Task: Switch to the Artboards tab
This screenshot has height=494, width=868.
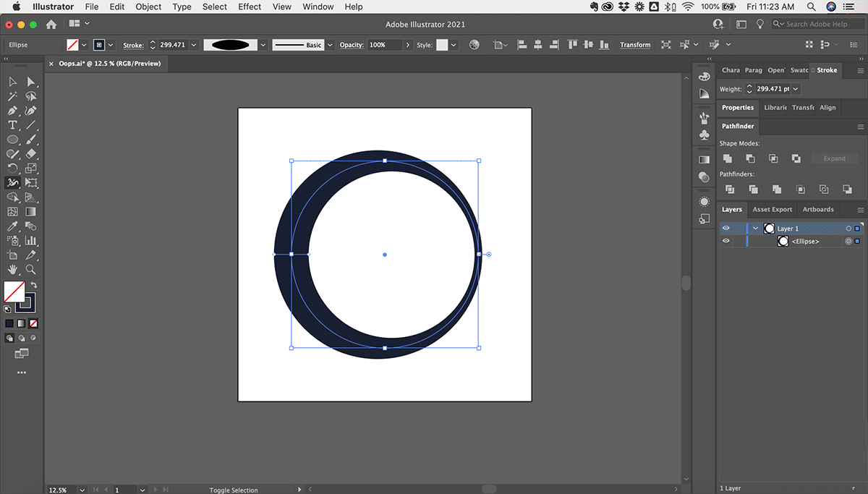Action: (x=818, y=210)
